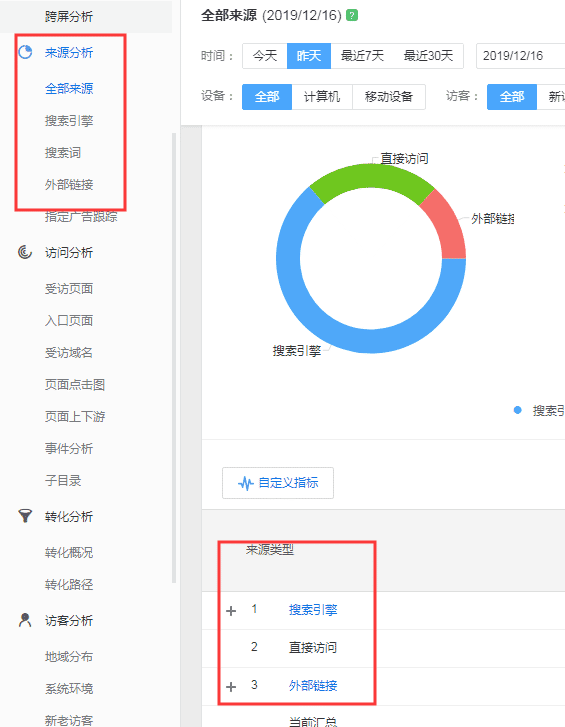The image size is (565, 727).
Task: Click the blue 搜索引擎 legend dot
Action: pyautogui.click(x=518, y=410)
